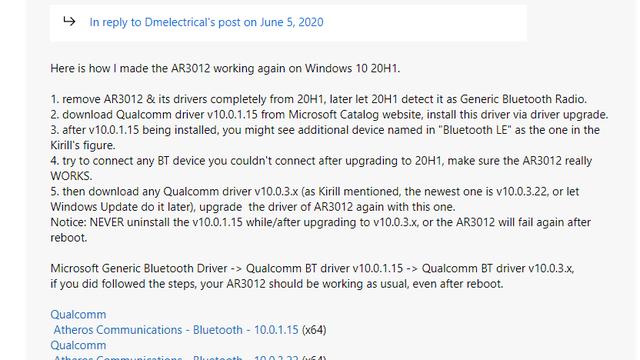Click step 4 about connecting any BT device

[321, 168]
